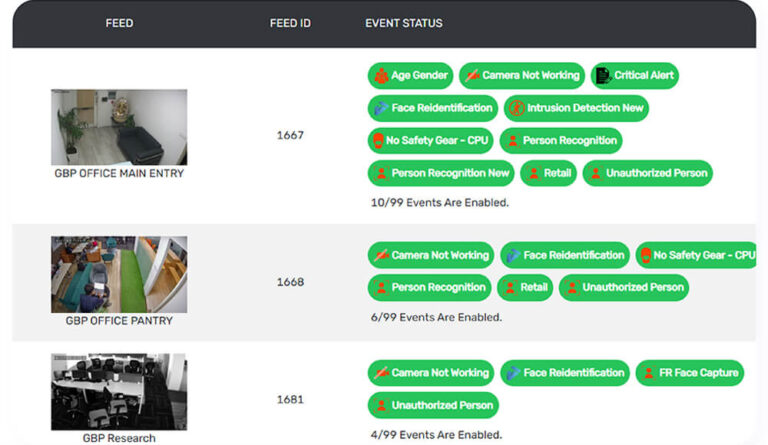
Task: Click the FEED ID column header
Action: (x=290, y=23)
